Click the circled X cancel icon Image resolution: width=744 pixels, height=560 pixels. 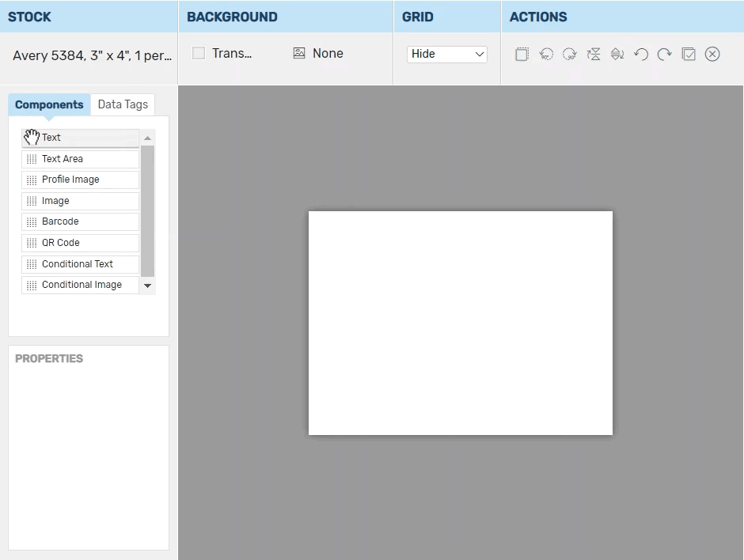coord(712,54)
